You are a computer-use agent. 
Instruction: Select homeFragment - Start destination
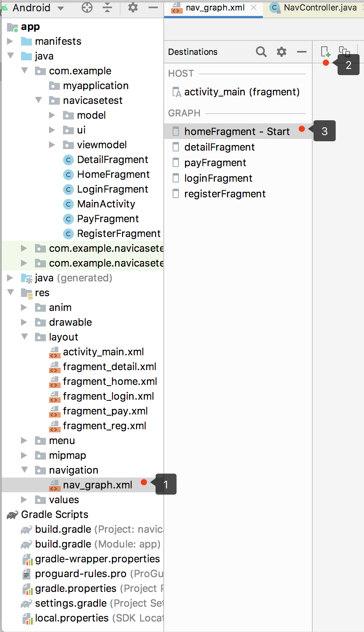[236, 132]
